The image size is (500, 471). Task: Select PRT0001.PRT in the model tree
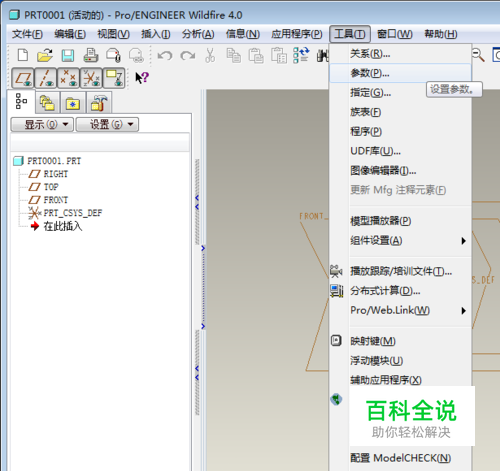click(54, 161)
